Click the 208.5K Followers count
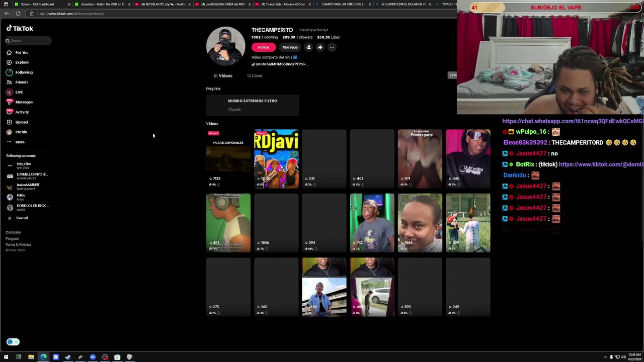 [297, 37]
